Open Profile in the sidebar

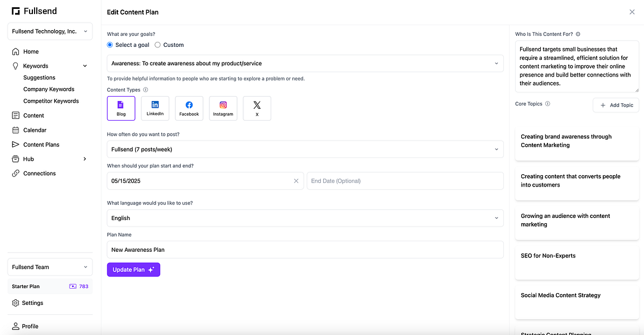pyautogui.click(x=30, y=326)
